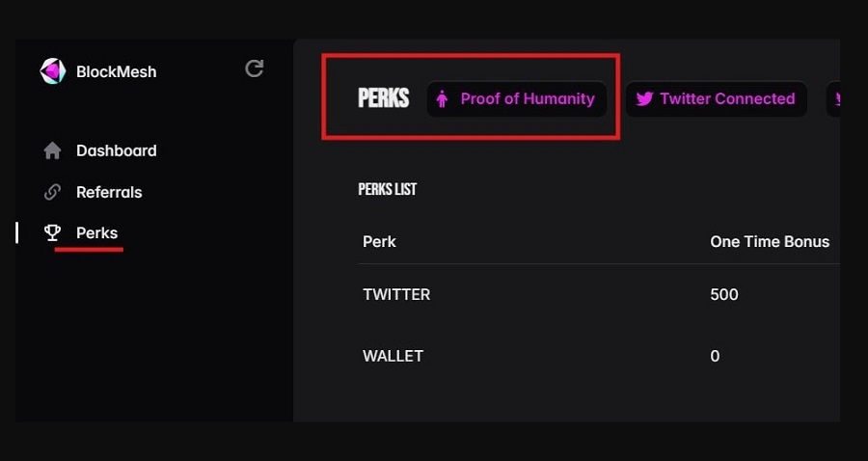Click the BlockMesh brand name
868x461 pixels.
(117, 72)
